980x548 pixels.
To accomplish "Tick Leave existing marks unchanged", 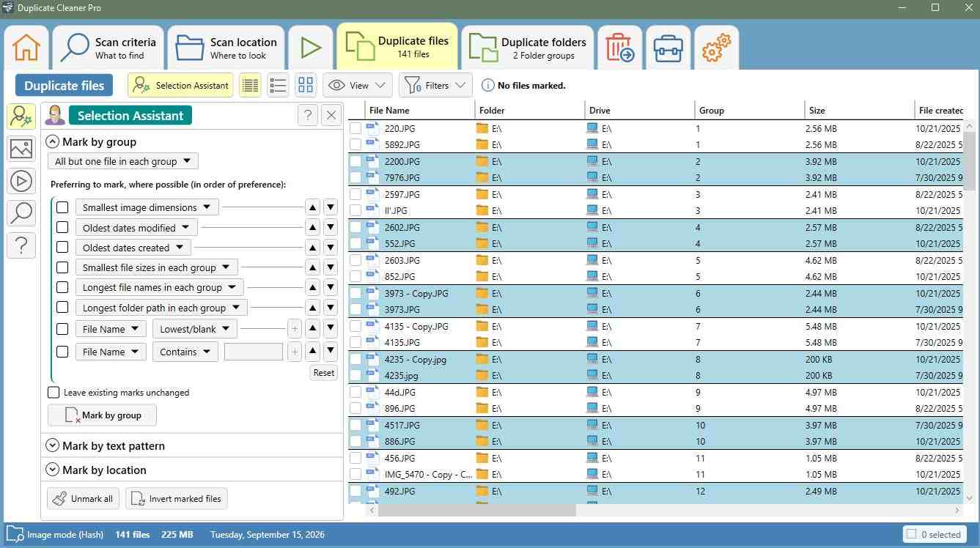I will [x=54, y=393].
